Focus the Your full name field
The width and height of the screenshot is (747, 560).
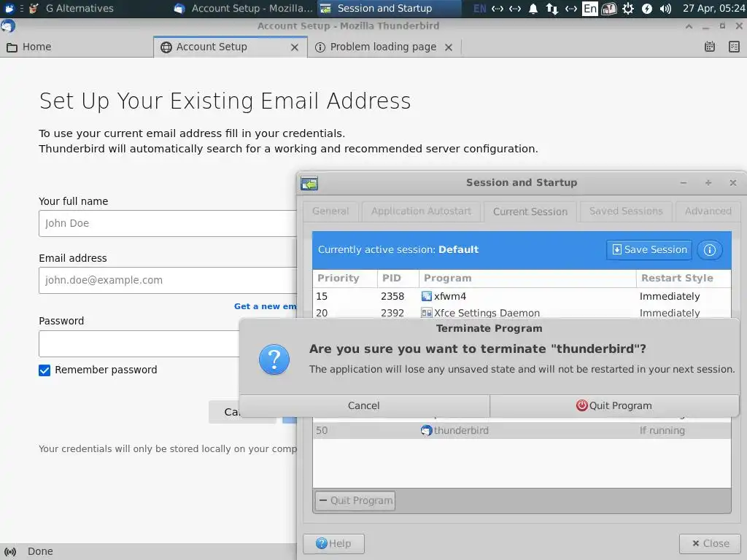point(168,223)
